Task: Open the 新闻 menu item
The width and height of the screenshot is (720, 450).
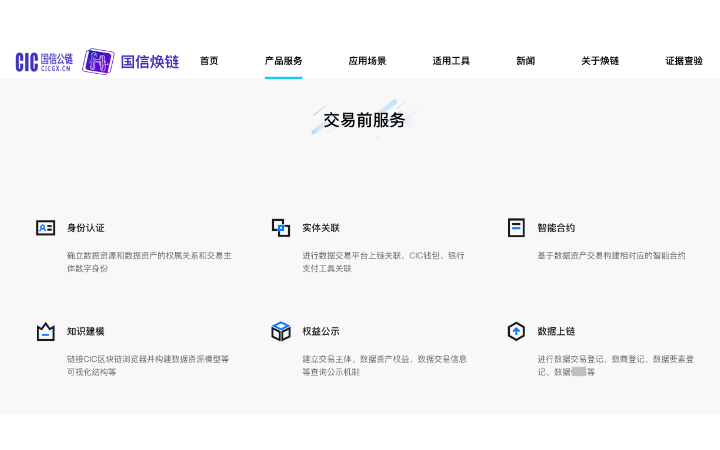Action: click(x=525, y=61)
